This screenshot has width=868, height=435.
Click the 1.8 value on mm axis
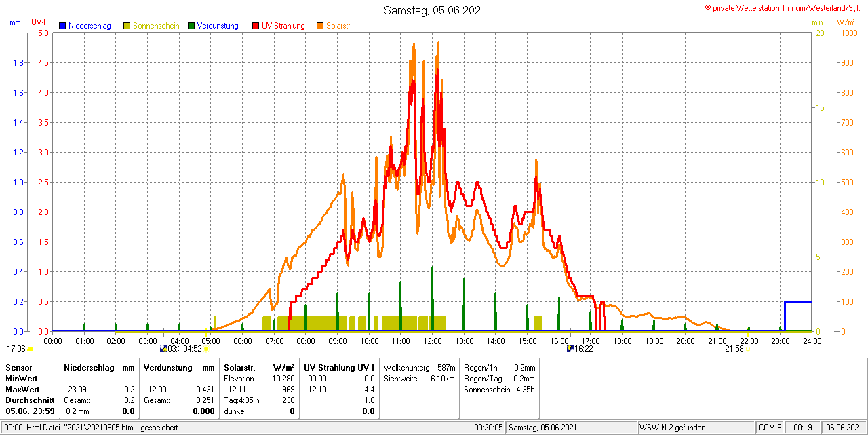(18, 62)
